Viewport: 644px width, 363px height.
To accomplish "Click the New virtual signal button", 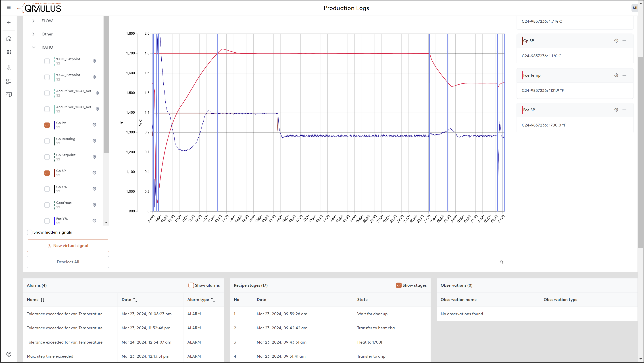I will (x=68, y=246).
